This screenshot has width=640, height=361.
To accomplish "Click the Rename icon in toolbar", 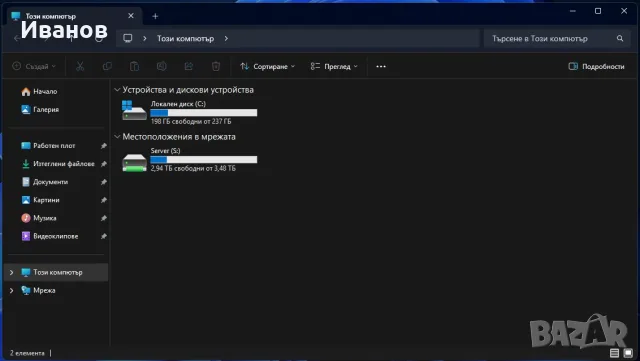I will [x=162, y=66].
